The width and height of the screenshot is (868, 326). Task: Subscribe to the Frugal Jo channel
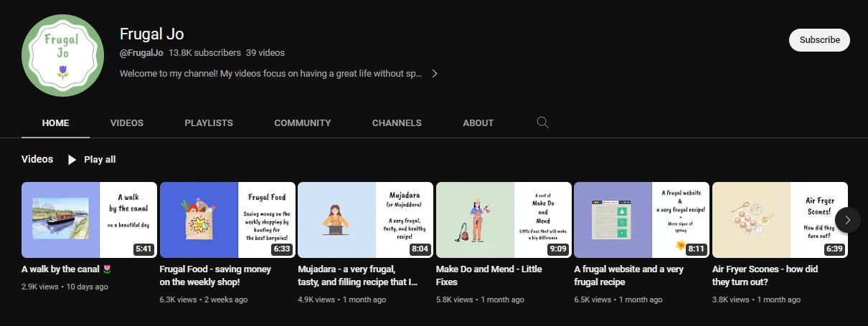tap(819, 40)
